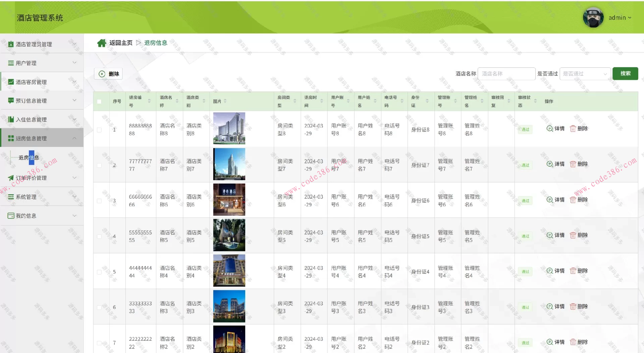
Task: Open the 用户管理 sidebar menu
Action: 42,63
